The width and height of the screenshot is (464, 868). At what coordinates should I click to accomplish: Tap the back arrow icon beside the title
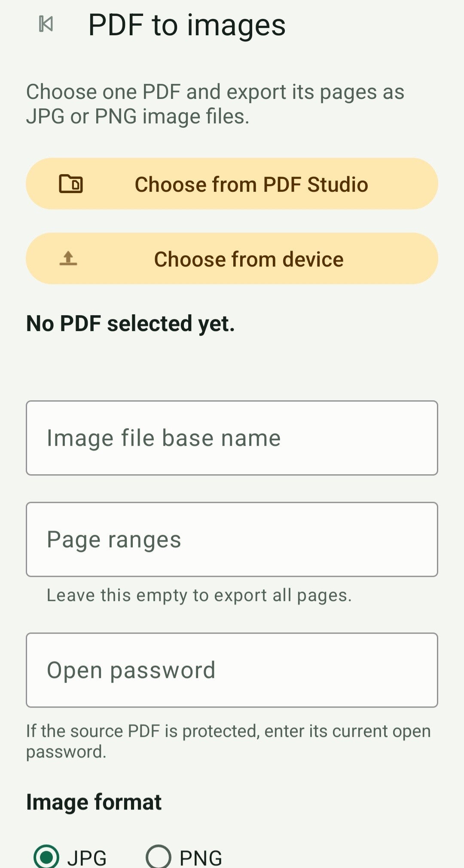click(x=46, y=24)
